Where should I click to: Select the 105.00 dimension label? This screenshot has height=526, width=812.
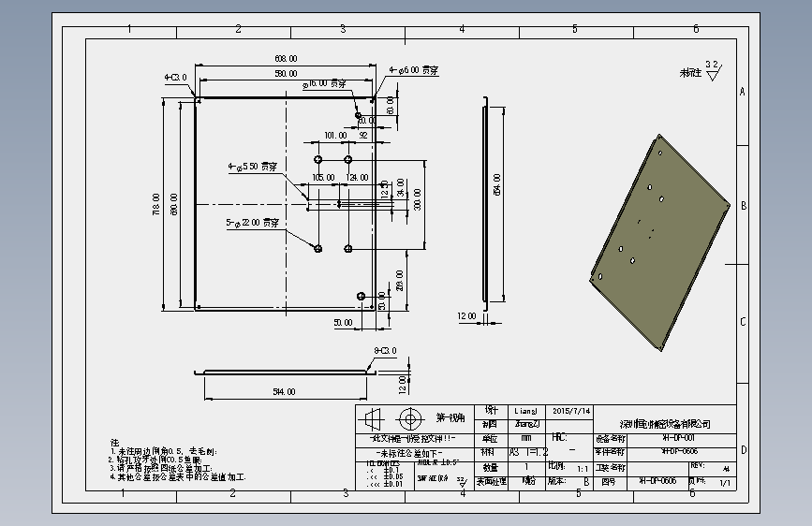click(323, 178)
